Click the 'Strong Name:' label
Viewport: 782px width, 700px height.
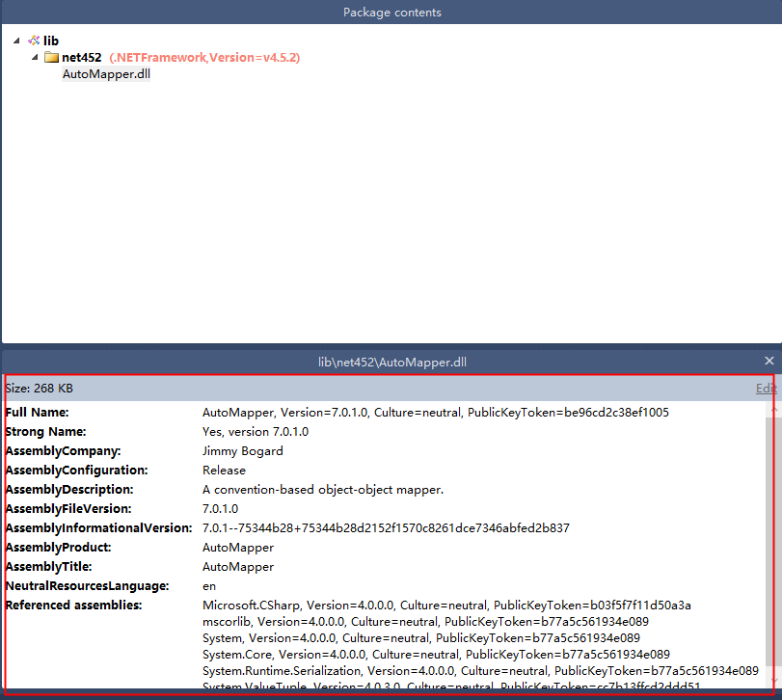click(x=45, y=432)
